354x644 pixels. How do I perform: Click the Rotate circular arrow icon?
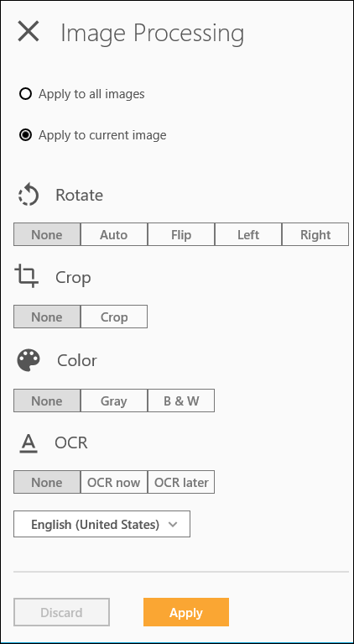point(29,195)
